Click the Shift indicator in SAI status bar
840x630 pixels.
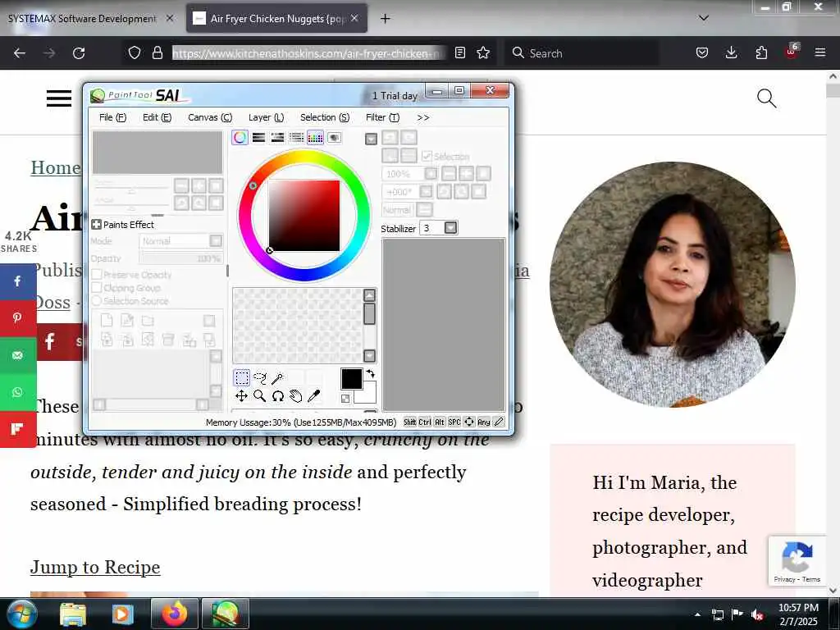410,422
